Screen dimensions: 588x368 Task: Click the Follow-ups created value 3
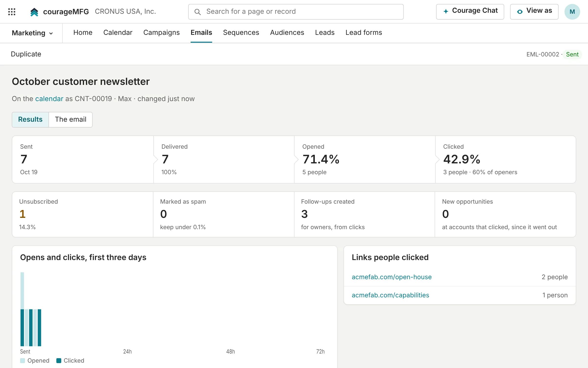305,214
